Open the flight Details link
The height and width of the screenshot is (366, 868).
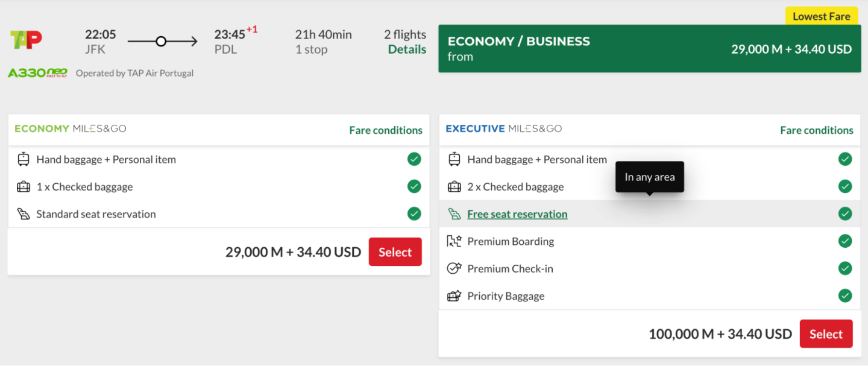pos(407,49)
